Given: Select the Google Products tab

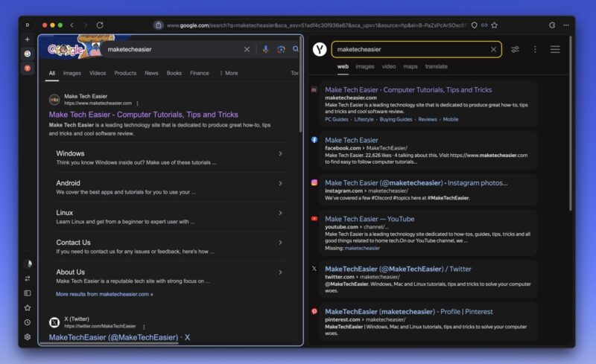Looking at the screenshot, I should [125, 73].
